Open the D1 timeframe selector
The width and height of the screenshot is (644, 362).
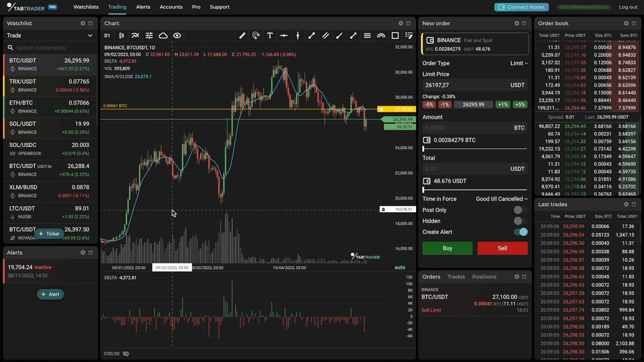coord(107,36)
